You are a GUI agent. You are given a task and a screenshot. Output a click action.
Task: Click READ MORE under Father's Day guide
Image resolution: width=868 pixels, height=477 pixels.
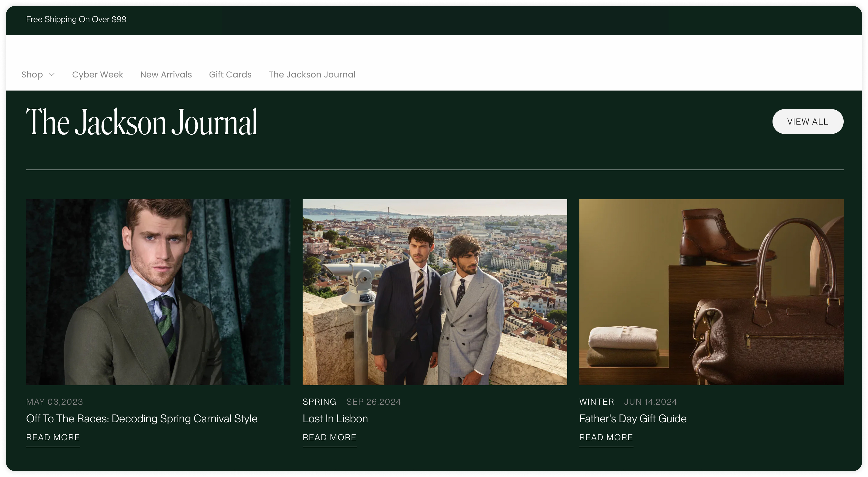point(606,437)
